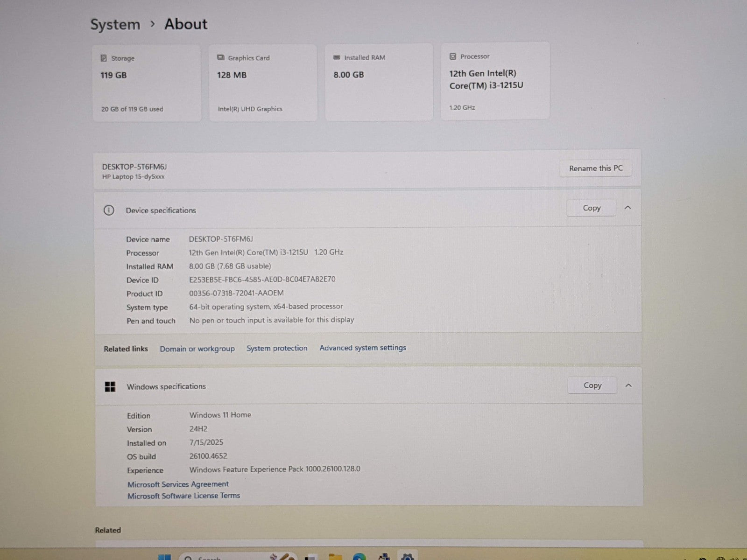Click Rename this PC button
The width and height of the screenshot is (747, 560).
pyautogui.click(x=596, y=168)
